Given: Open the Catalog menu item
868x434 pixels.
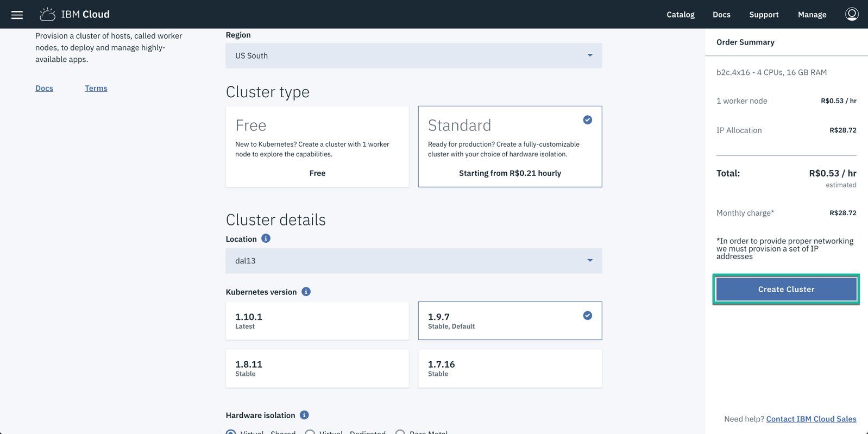Looking at the screenshot, I should 680,15.
